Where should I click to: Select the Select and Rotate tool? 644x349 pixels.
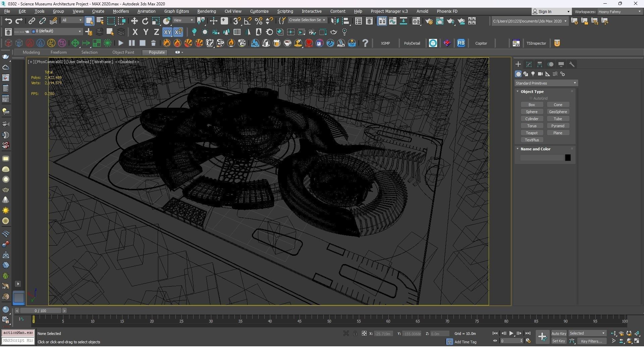(x=145, y=21)
